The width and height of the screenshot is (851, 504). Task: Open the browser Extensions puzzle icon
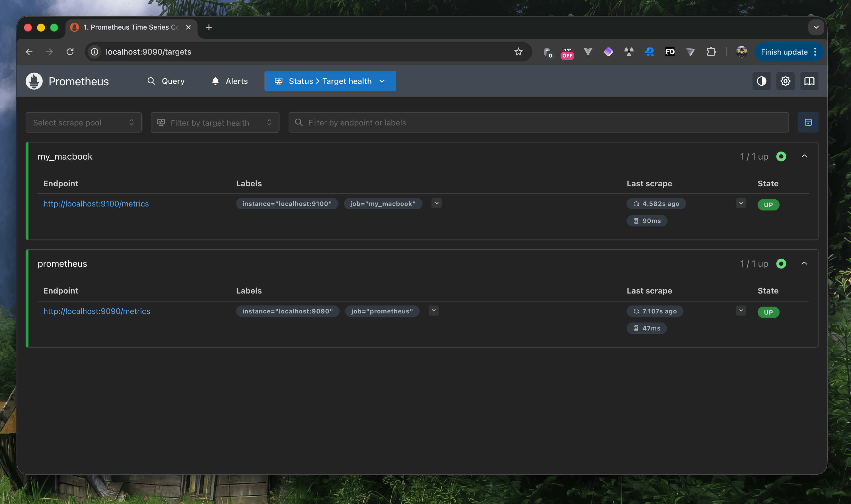tap(711, 52)
